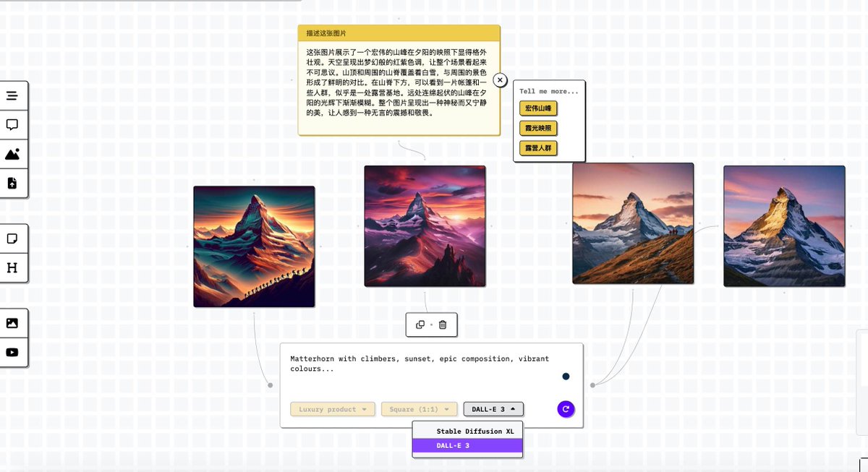Click the image media icon in sidebar
The image size is (868, 472).
click(x=13, y=322)
